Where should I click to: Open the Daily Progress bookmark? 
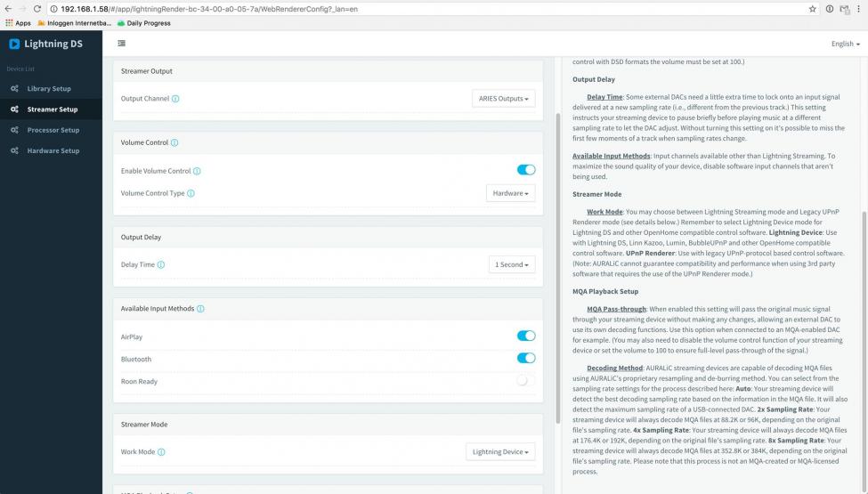coord(143,23)
